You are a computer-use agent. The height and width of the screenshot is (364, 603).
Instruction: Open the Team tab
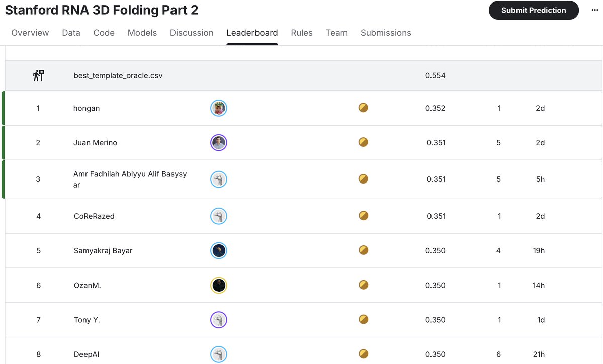point(336,33)
